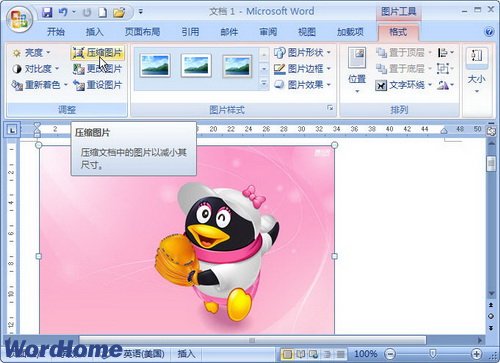
Task: Create new blank document icon
Action: pyautogui.click(x=103, y=13)
